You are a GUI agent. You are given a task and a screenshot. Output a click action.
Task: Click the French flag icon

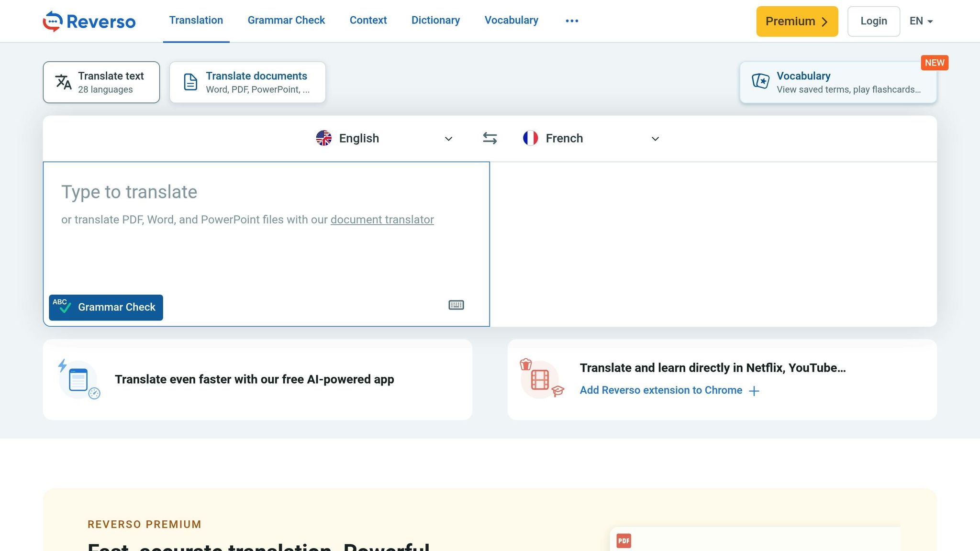coord(530,138)
